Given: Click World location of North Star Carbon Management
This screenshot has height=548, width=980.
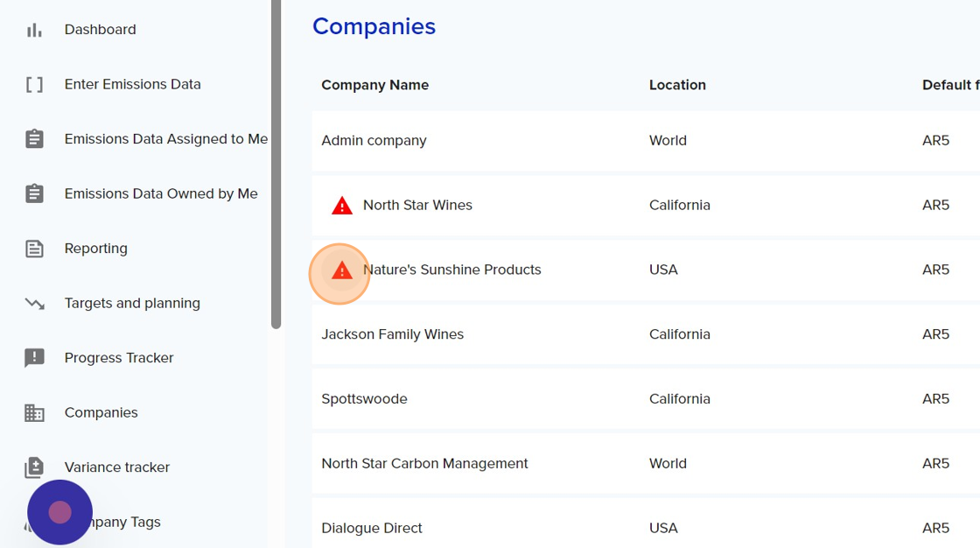Looking at the screenshot, I should click(x=668, y=464).
